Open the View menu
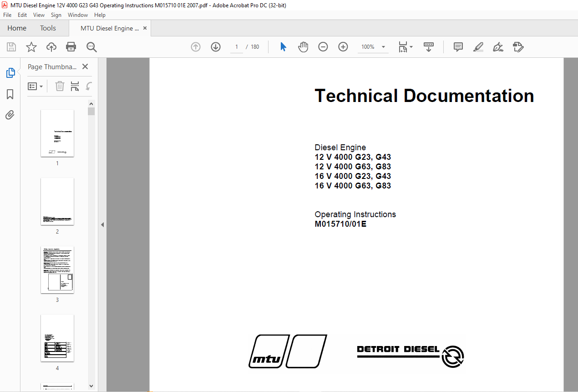Screen dimensions: 578x392 pyautogui.click(x=39, y=15)
